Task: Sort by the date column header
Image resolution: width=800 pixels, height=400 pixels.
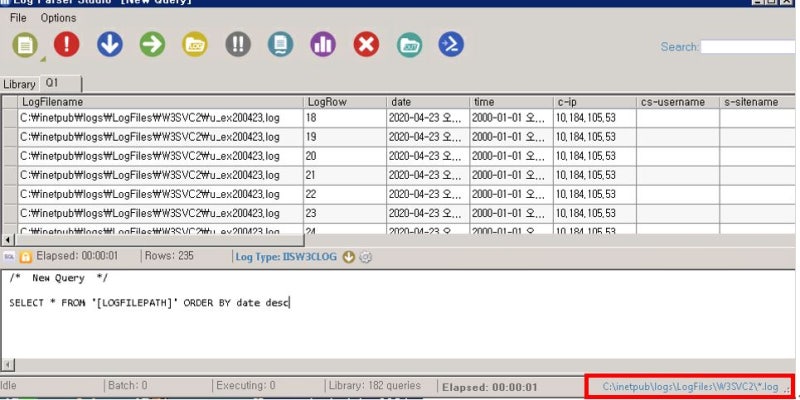Action: click(428, 102)
